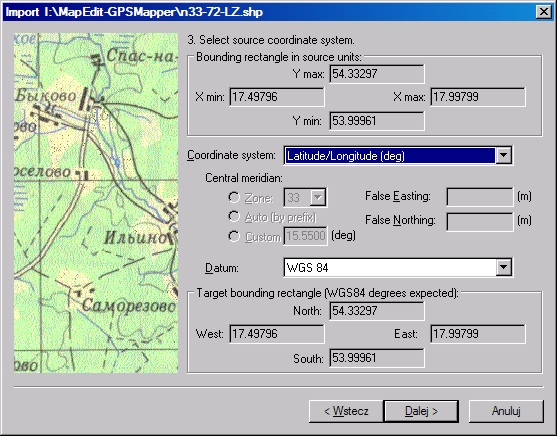This screenshot has height=436, width=557.
Task: Click the 'Target bounding rectangle' group caption
Action: [327, 293]
